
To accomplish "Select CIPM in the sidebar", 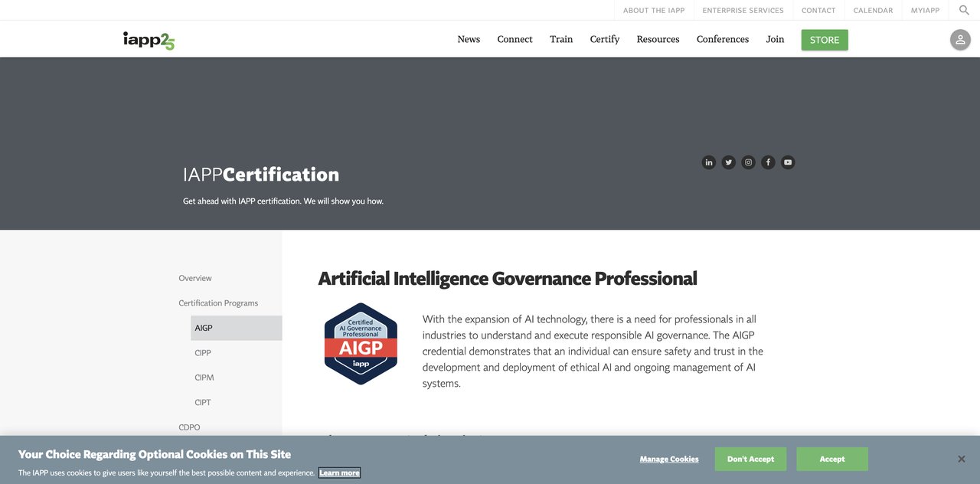I will (x=204, y=378).
